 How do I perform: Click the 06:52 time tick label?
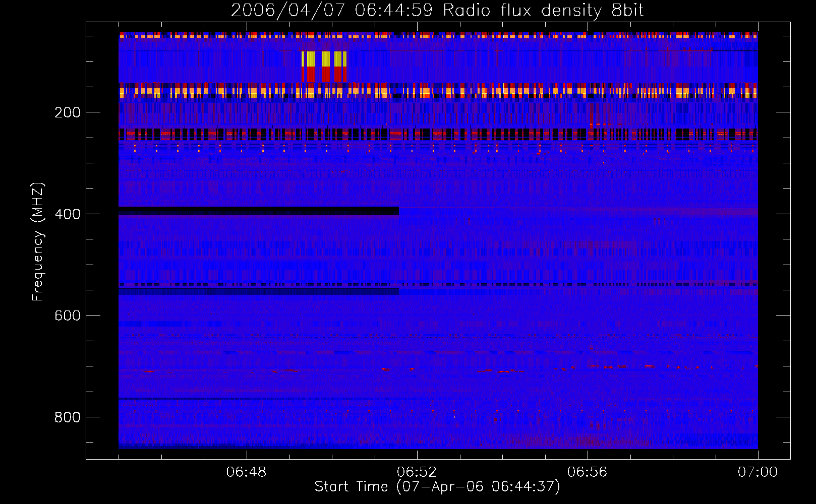coord(417,472)
